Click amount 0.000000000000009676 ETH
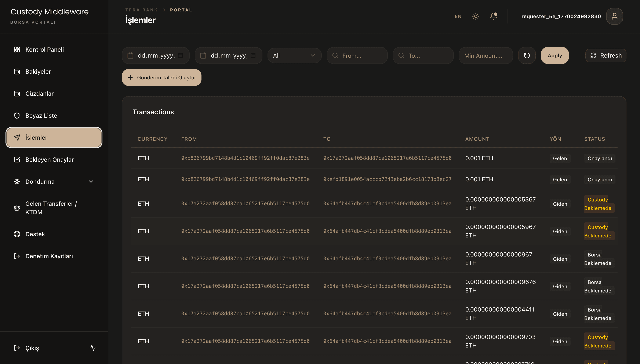This screenshot has height=364, width=640. tap(500, 286)
